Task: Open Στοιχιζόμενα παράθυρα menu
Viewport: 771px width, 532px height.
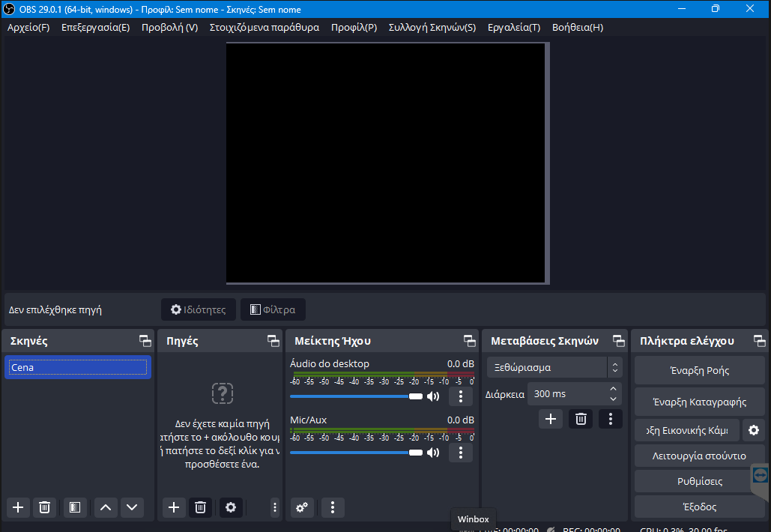Action: pos(264,28)
